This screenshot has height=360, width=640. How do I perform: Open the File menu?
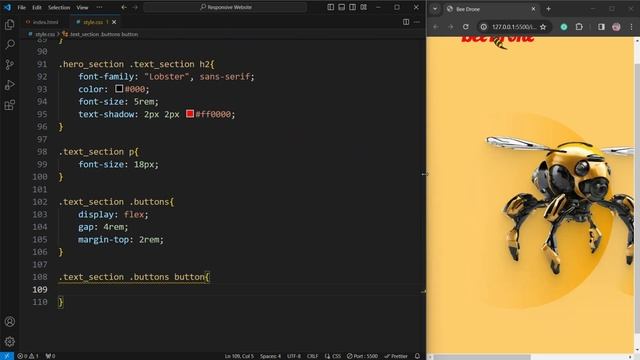tap(22, 7)
